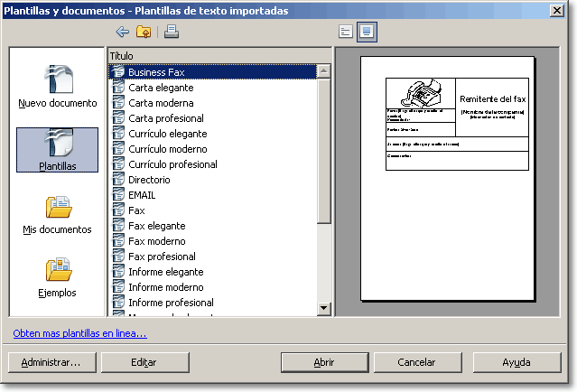Select 'Informe profesional' in the list
This screenshot has height=392, width=577.
[x=171, y=303]
